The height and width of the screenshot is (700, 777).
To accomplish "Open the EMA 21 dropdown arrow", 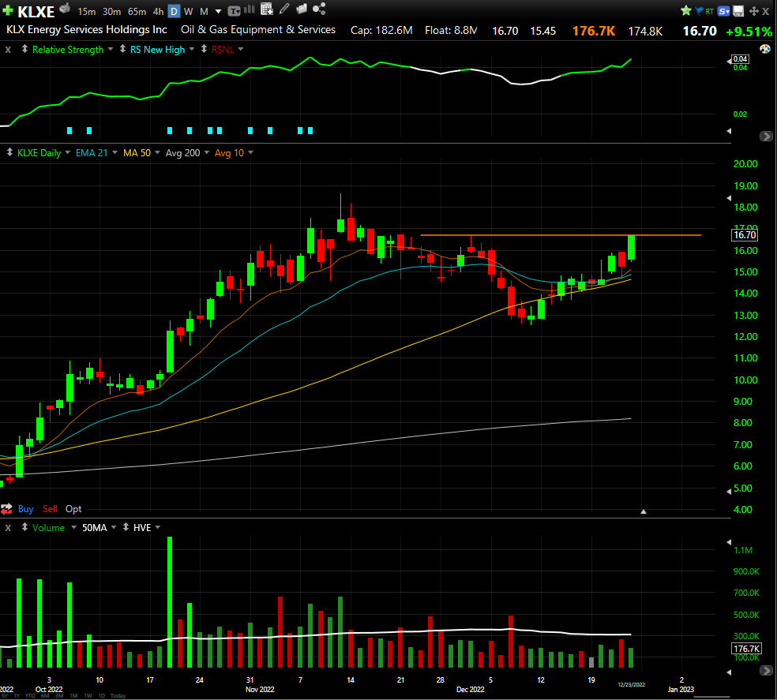I will (x=114, y=152).
